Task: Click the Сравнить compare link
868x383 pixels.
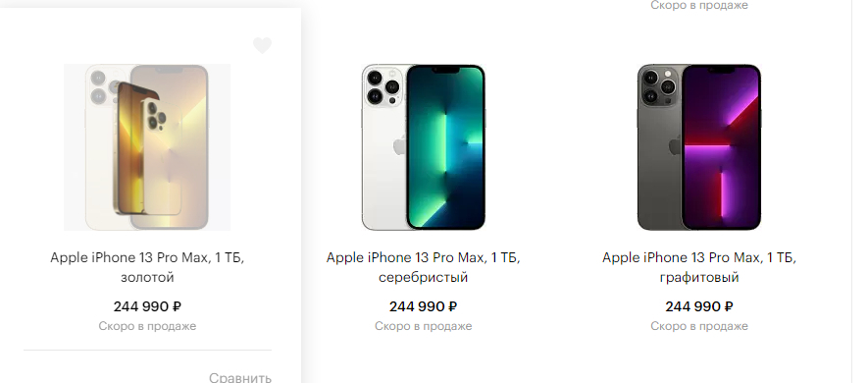Action: click(240, 378)
